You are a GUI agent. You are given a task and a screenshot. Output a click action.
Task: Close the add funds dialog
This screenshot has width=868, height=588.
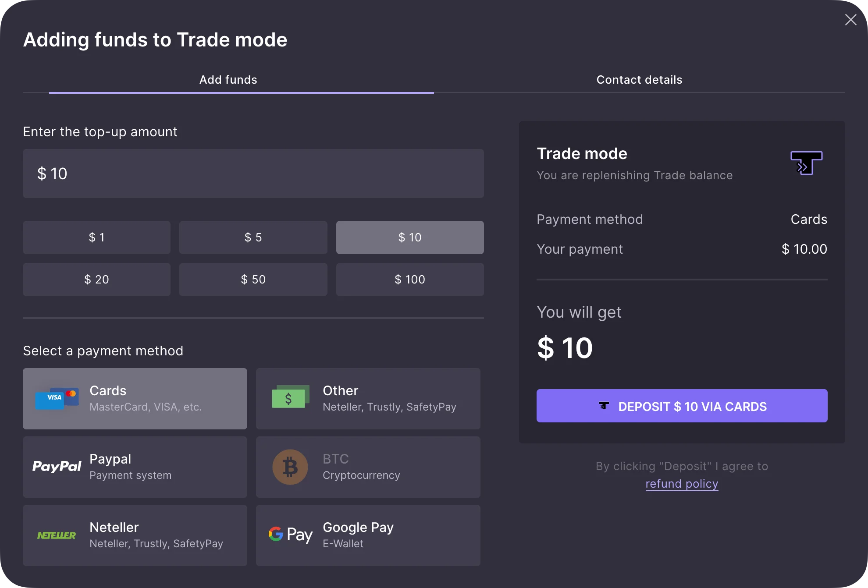pyautogui.click(x=850, y=20)
